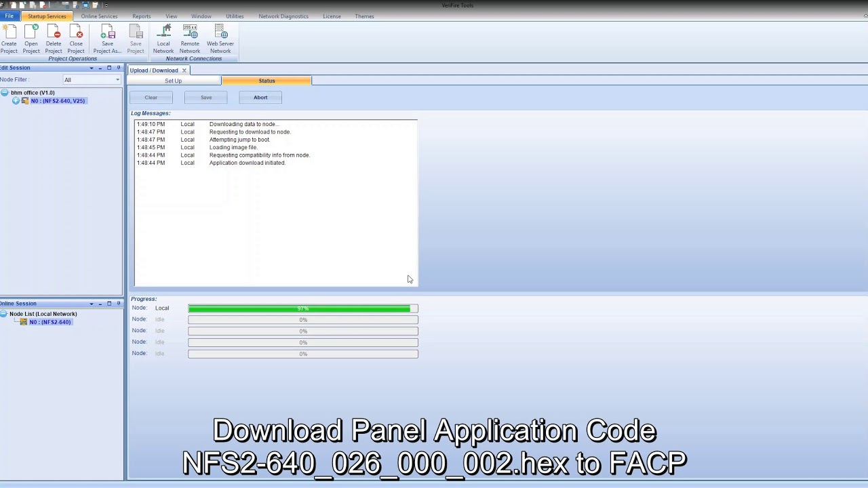The image size is (868, 488).
Task: Click the last node's idle progress bar
Action: coord(303,354)
